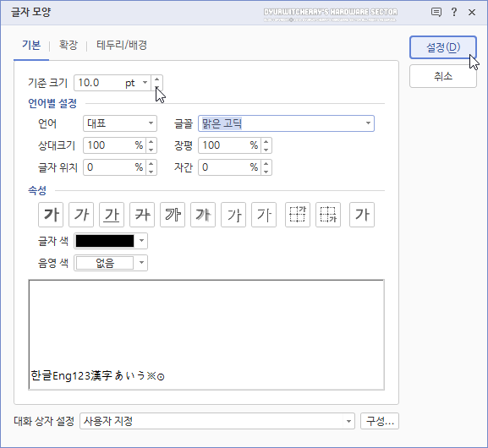Toggle the Italic (기울임) attribute button
488x448 pixels.
click(x=81, y=215)
